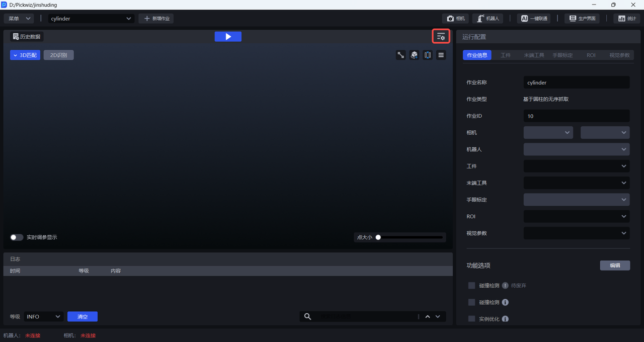Viewport: 644px width, 342px height.
Task: Check the 碰撞检测 checkbox marked 待废弃
Action: click(471, 286)
